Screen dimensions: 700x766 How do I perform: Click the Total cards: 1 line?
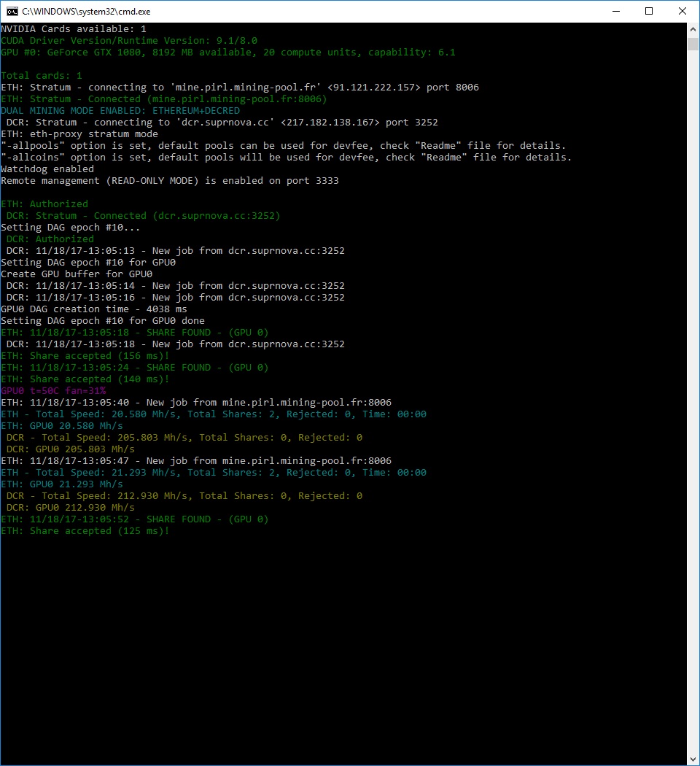pyautogui.click(x=42, y=76)
